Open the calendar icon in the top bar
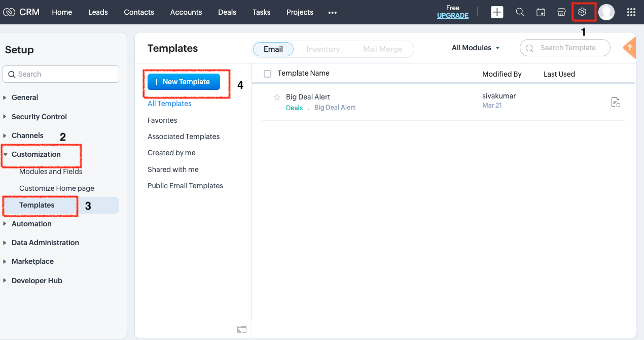Screen dimensions: 644x340 click(541, 12)
